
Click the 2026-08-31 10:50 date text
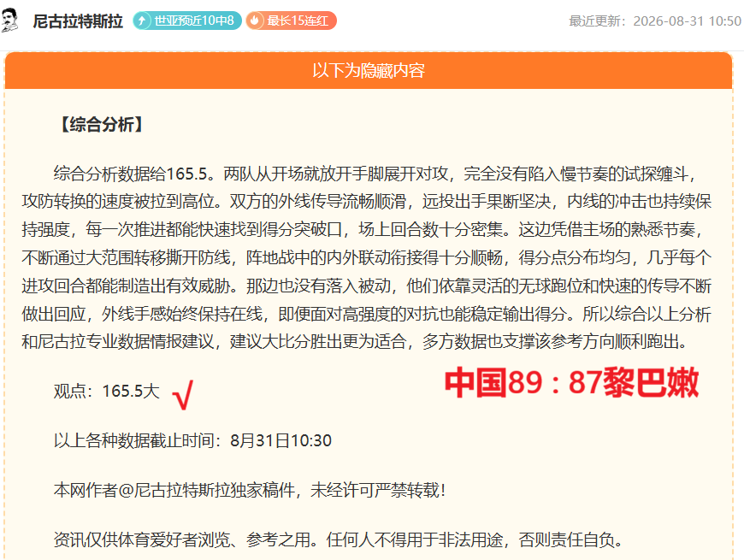coord(687,21)
